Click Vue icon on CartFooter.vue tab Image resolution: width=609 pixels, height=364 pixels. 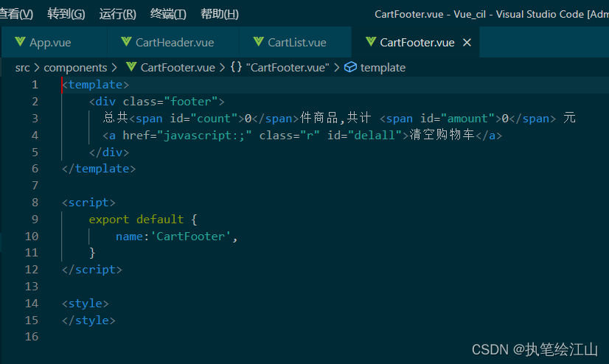pos(371,41)
